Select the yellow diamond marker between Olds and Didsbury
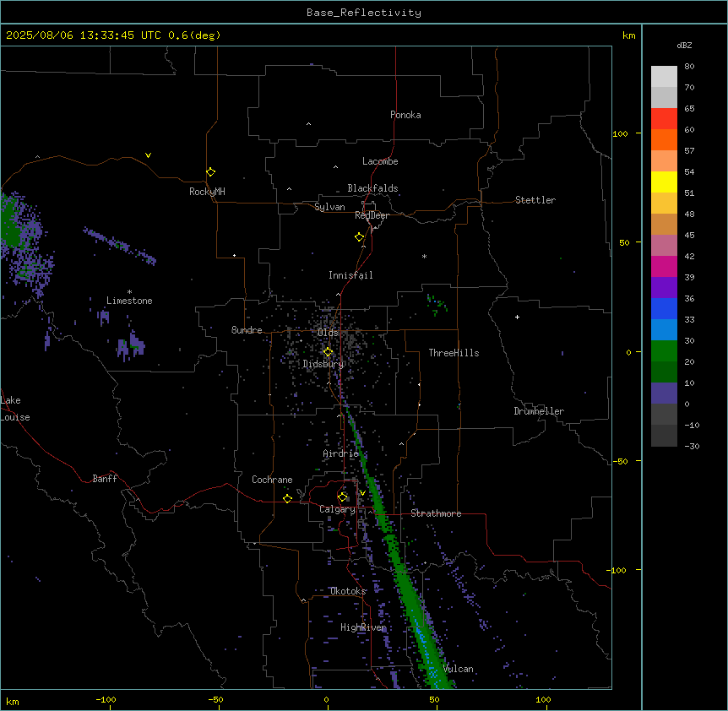728x711 pixels. point(329,352)
